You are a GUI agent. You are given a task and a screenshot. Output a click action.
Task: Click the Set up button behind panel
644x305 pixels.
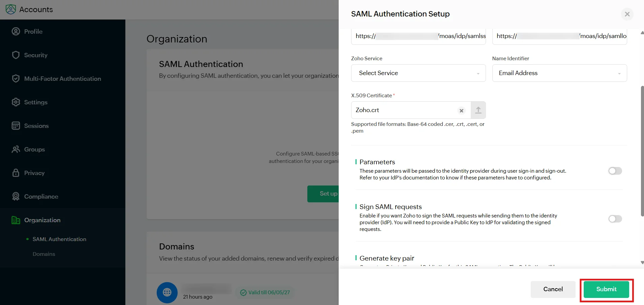click(x=323, y=194)
